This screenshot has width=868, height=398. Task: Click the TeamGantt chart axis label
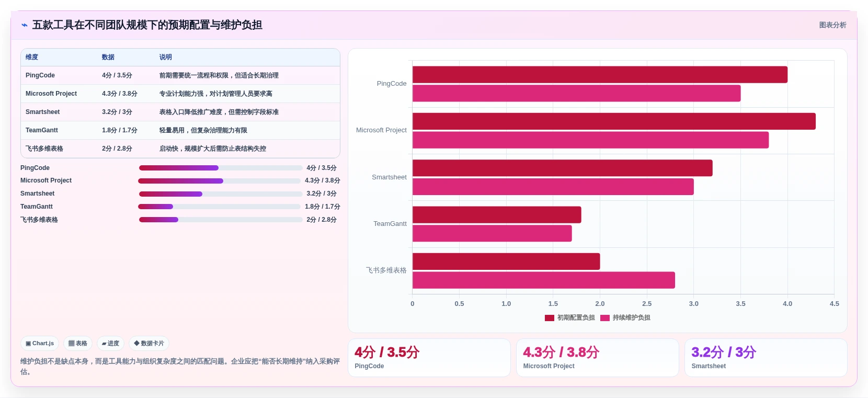[x=390, y=224]
